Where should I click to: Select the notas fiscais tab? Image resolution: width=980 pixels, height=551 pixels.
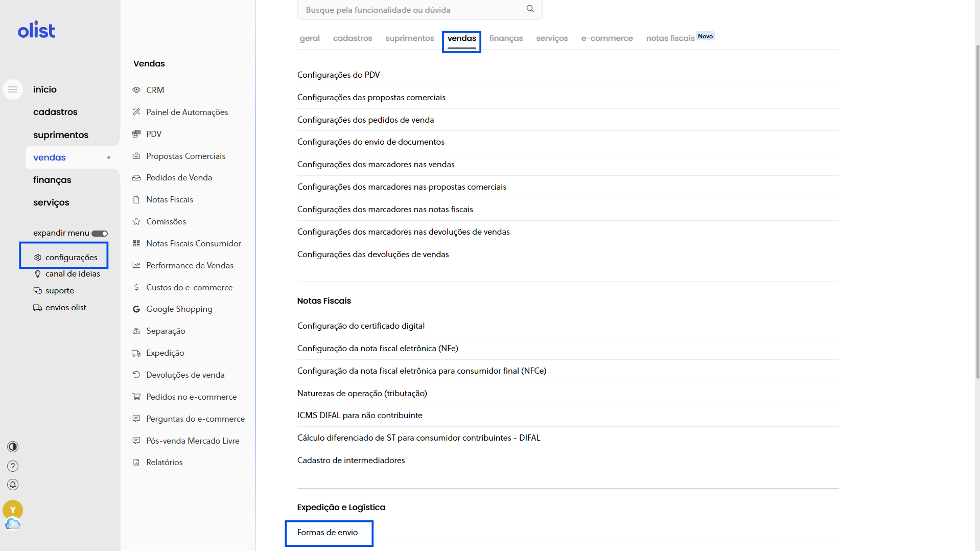(670, 38)
